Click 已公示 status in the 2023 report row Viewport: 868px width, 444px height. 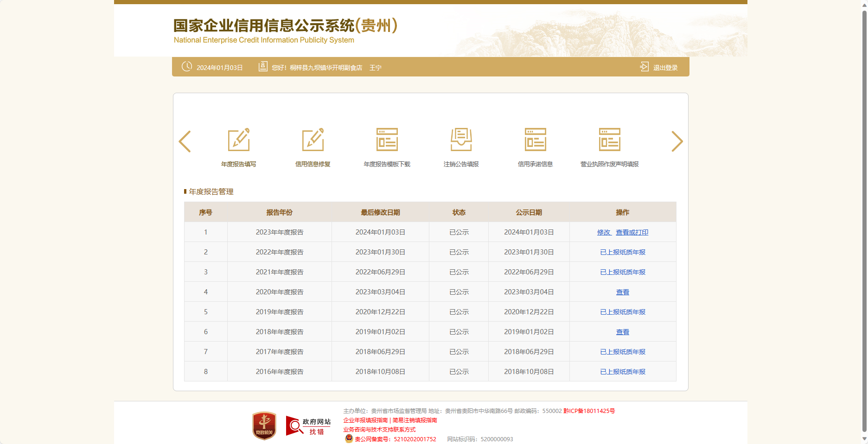[x=459, y=232]
